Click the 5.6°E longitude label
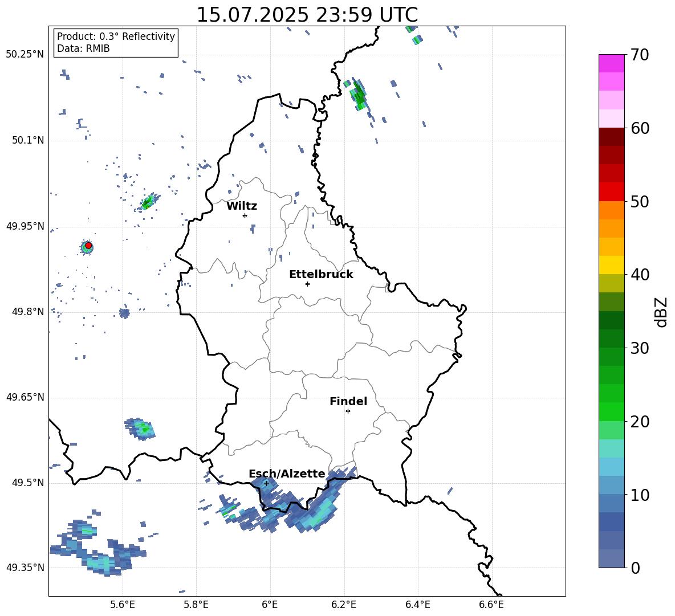 click(x=123, y=605)
